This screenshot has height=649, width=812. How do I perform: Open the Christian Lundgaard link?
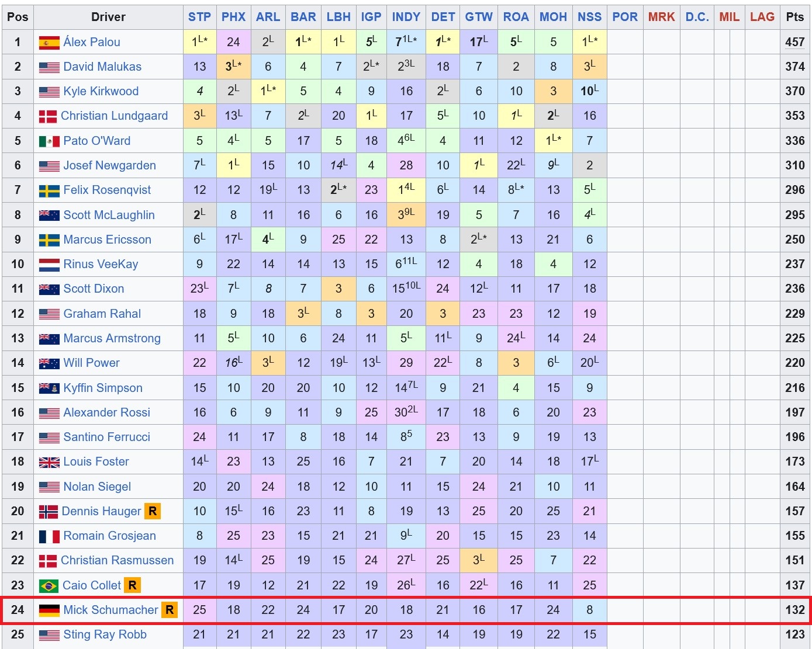point(114,116)
